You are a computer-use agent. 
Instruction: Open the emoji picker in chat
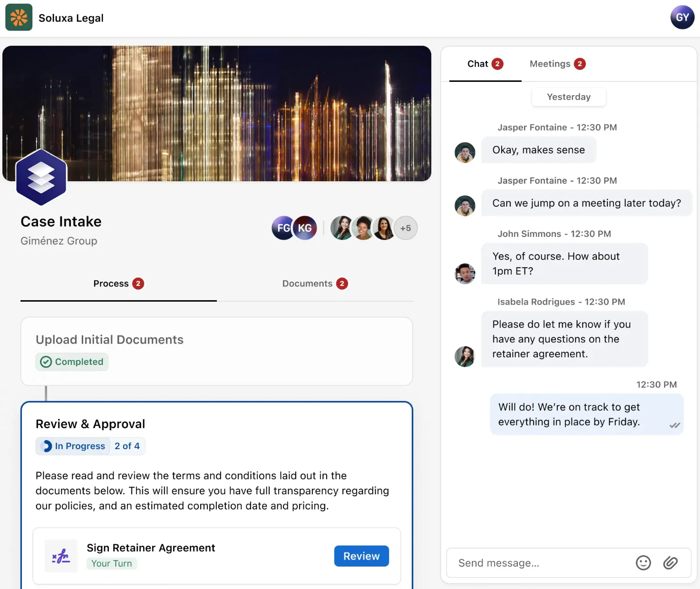click(643, 563)
